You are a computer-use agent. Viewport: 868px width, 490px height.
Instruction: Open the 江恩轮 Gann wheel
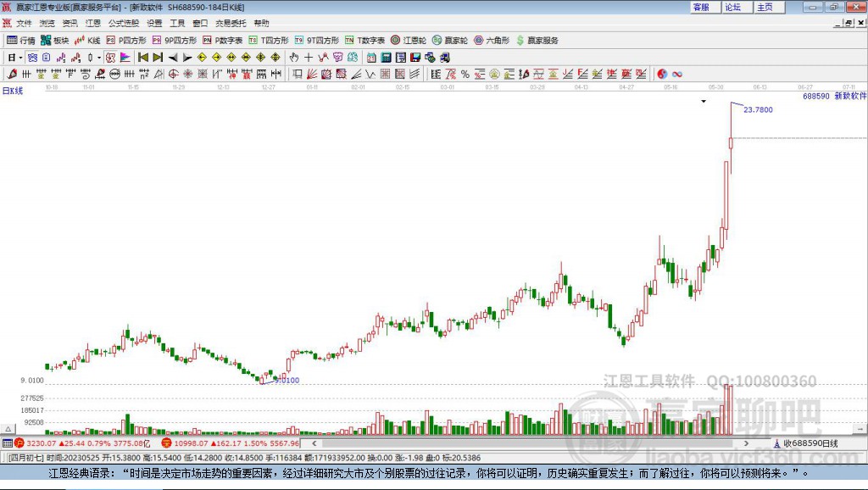(408, 41)
